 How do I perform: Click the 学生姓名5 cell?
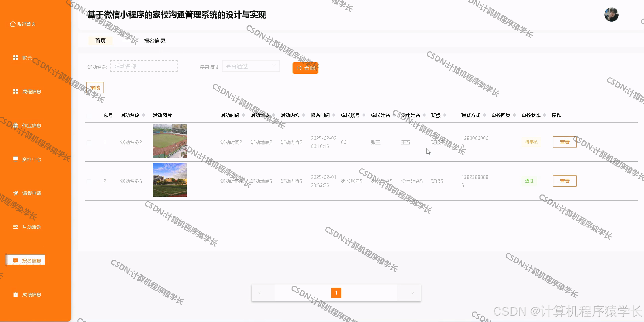pyautogui.click(x=412, y=181)
